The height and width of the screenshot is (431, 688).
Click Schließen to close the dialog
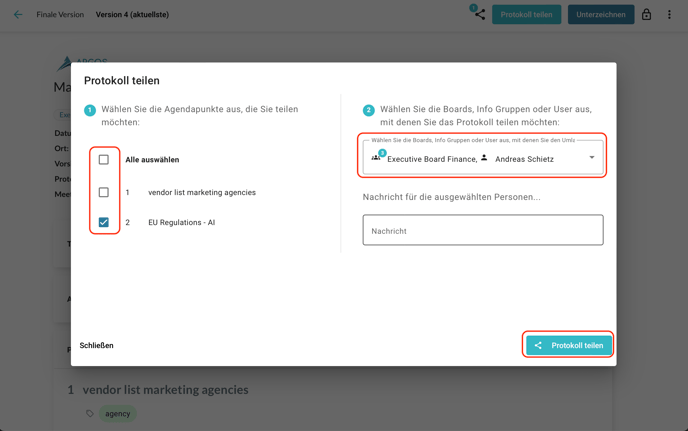coord(97,345)
